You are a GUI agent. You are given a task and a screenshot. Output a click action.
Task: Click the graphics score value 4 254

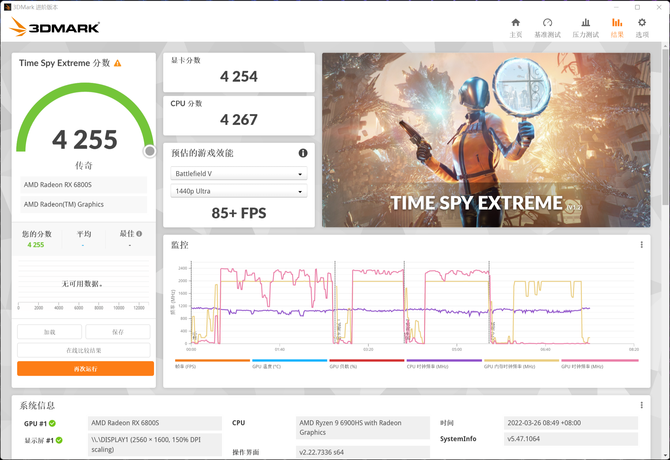tap(239, 76)
